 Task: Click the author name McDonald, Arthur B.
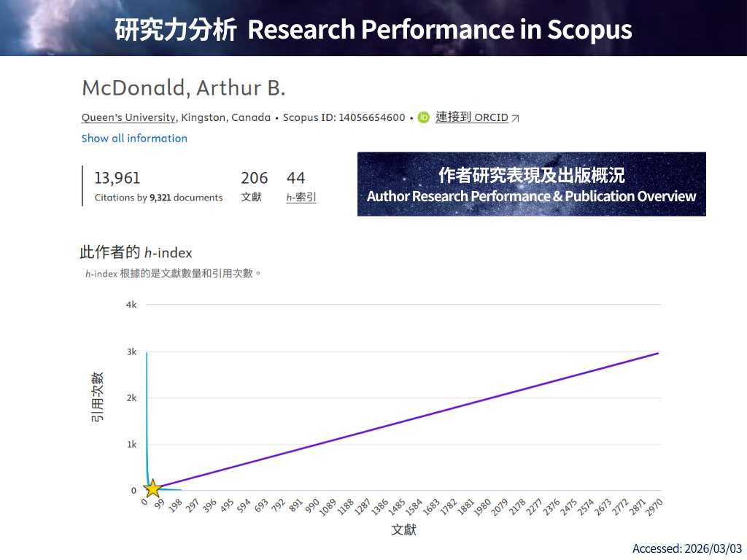tap(183, 88)
